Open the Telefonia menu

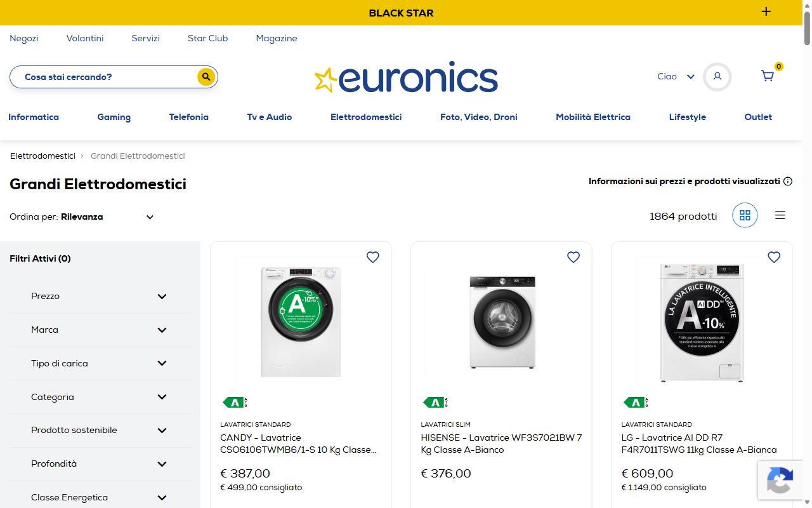point(189,117)
